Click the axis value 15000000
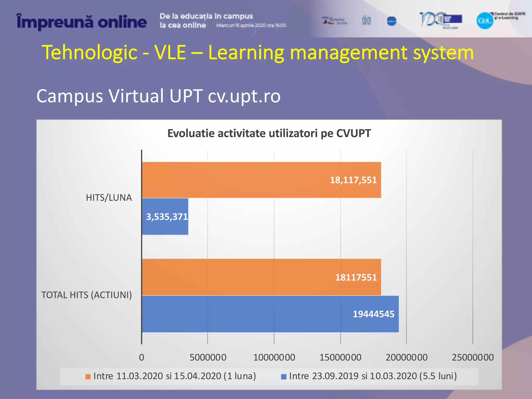Screen dimensions: 532x399 coord(340,357)
